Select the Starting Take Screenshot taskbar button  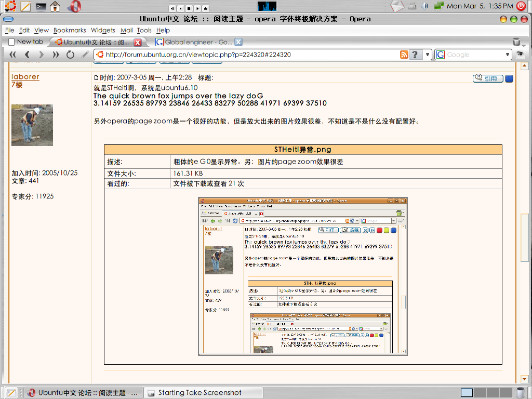[203, 393]
